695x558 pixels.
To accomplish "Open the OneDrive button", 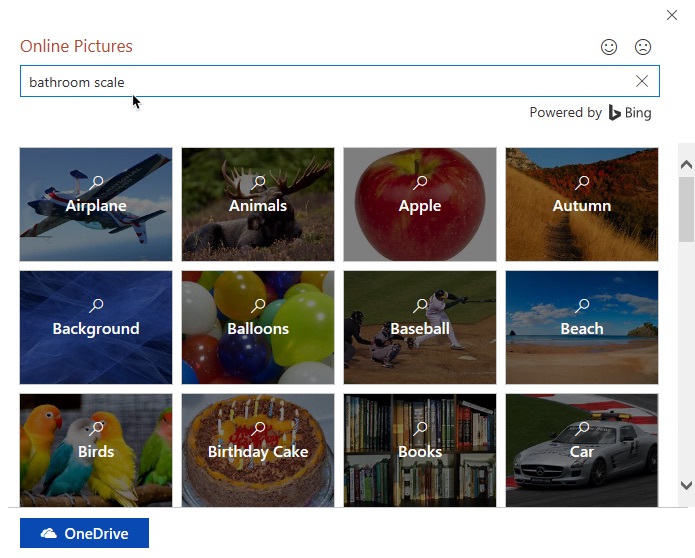I will 84,534.
